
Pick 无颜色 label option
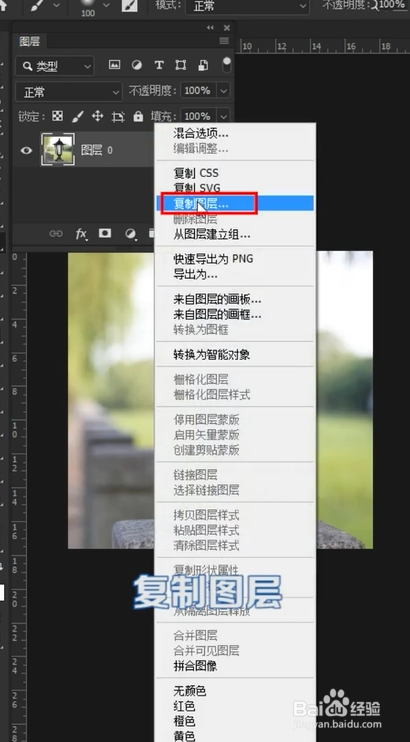click(x=189, y=691)
